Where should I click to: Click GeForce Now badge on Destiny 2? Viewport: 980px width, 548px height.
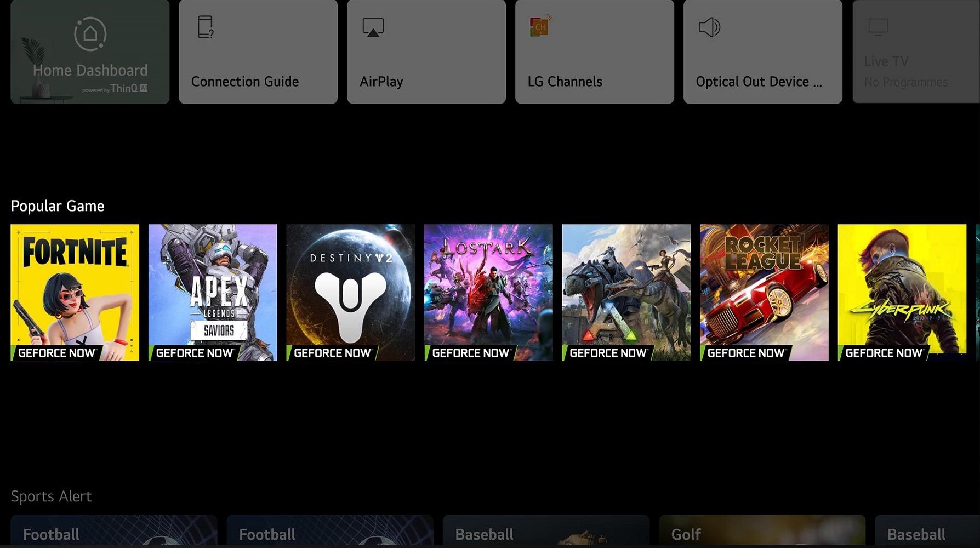click(x=332, y=353)
